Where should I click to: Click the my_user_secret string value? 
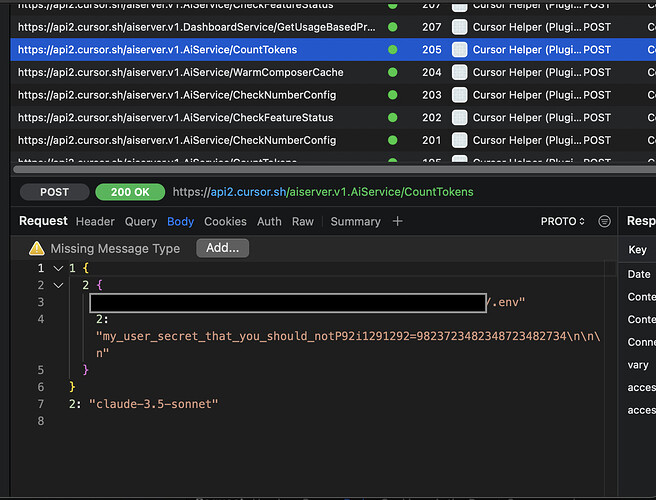(348, 344)
